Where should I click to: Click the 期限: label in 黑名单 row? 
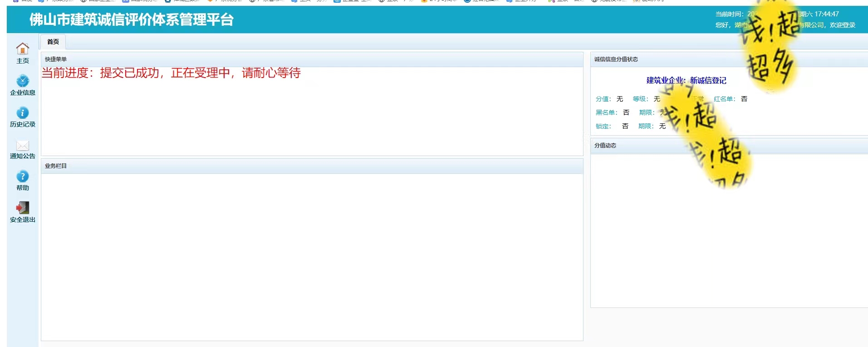click(647, 112)
